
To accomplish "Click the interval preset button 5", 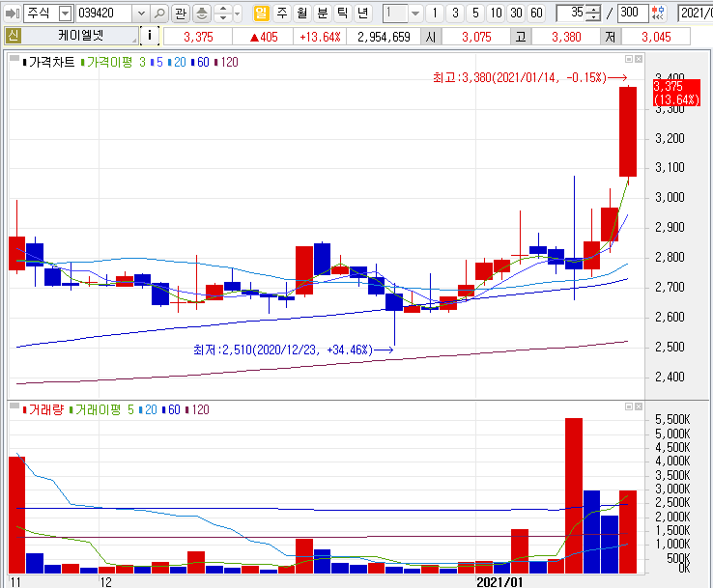I will 475,14.
